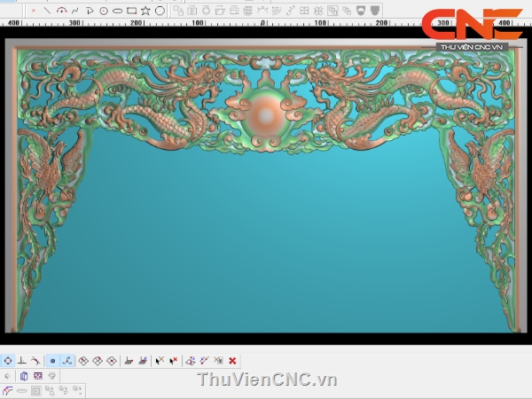Toggle the perpendicular snap icon

(x=21, y=361)
